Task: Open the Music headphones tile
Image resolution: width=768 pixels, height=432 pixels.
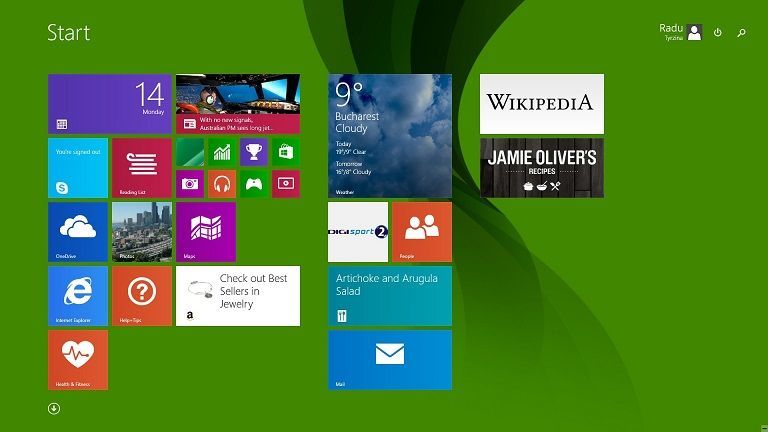Action: pyautogui.click(x=222, y=184)
